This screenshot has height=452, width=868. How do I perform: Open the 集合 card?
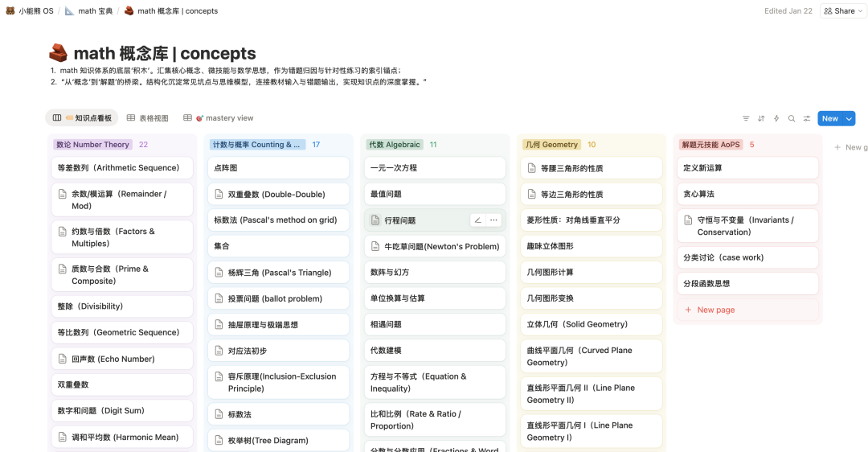pyautogui.click(x=278, y=246)
